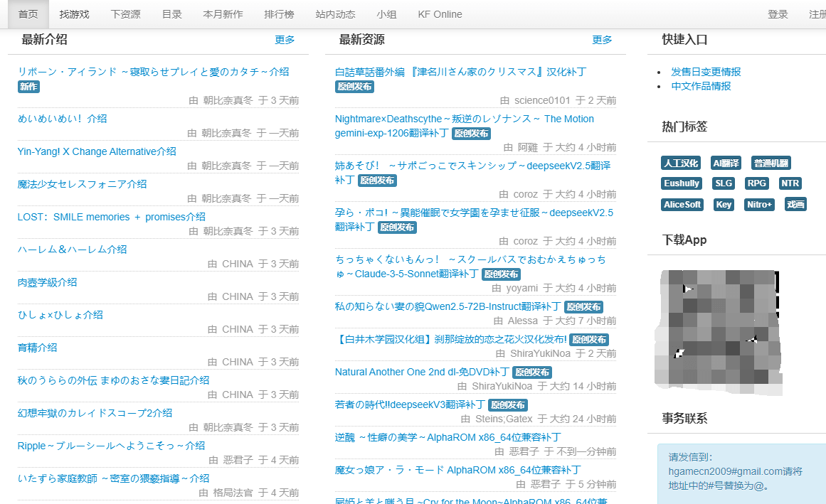Open めいめいめい！介绍 article
The width and height of the screenshot is (826, 504).
click(62, 119)
